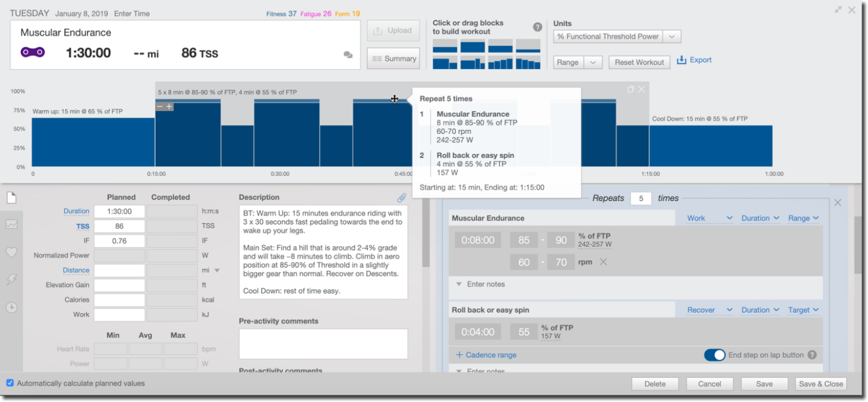Open the Work dropdown for Muscular Endurance

(x=708, y=217)
